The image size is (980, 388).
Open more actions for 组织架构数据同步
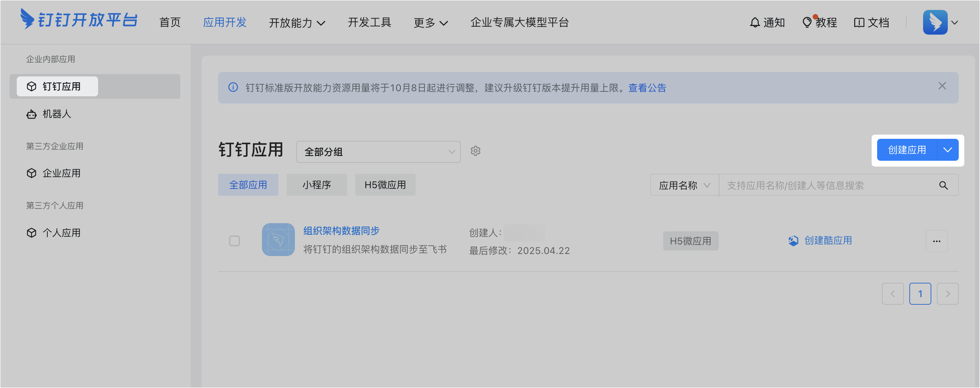click(x=937, y=241)
